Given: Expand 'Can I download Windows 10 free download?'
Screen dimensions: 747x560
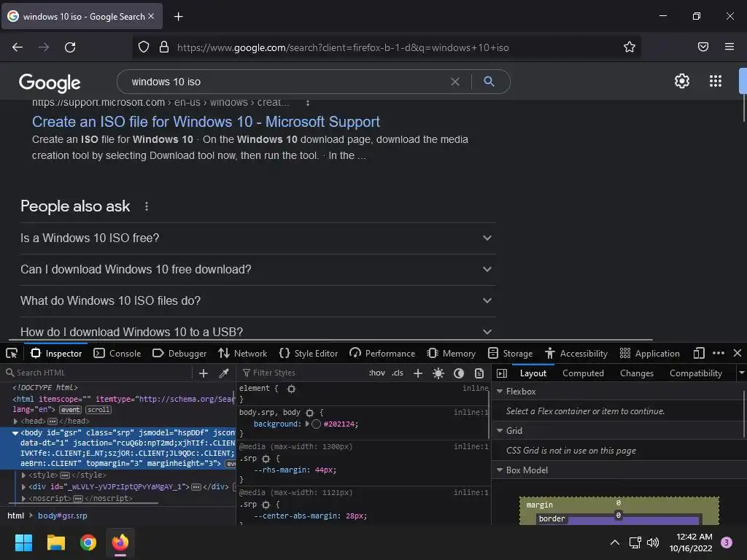Looking at the screenshot, I should coord(258,270).
